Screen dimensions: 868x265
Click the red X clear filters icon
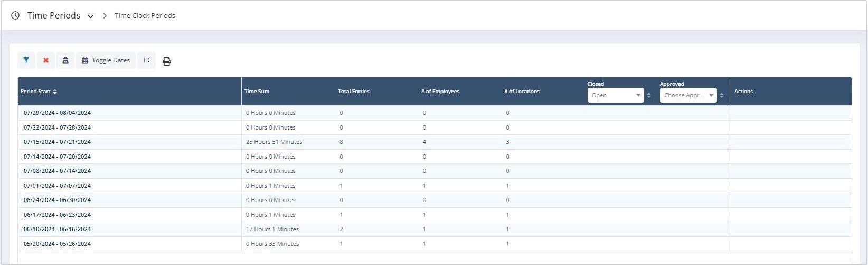coord(46,60)
